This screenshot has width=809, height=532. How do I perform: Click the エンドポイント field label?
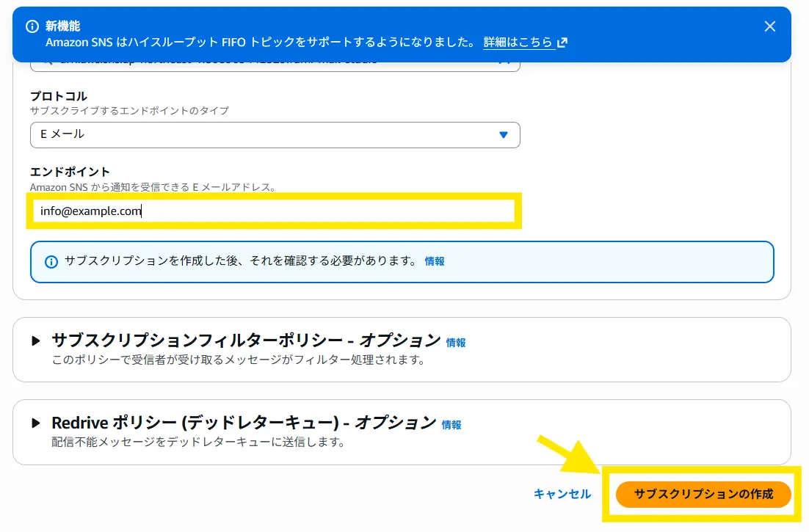coord(70,172)
